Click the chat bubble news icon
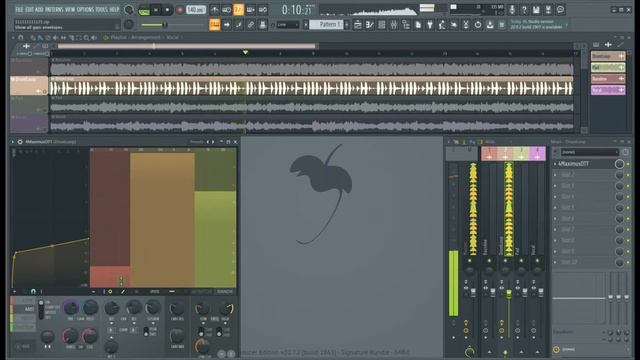The height and width of the screenshot is (360, 640). click(x=560, y=9)
